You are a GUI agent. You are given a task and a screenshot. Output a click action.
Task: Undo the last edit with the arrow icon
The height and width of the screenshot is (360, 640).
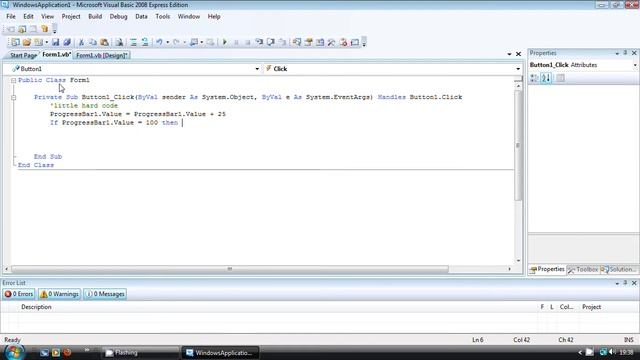click(x=159, y=42)
